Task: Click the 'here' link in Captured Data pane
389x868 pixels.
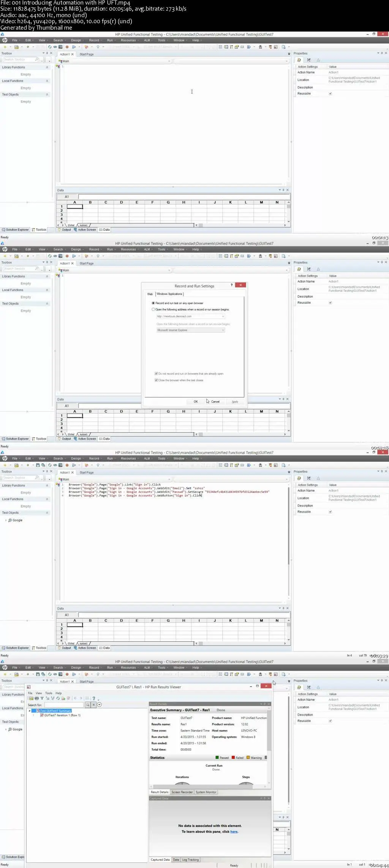Action: (x=234, y=832)
